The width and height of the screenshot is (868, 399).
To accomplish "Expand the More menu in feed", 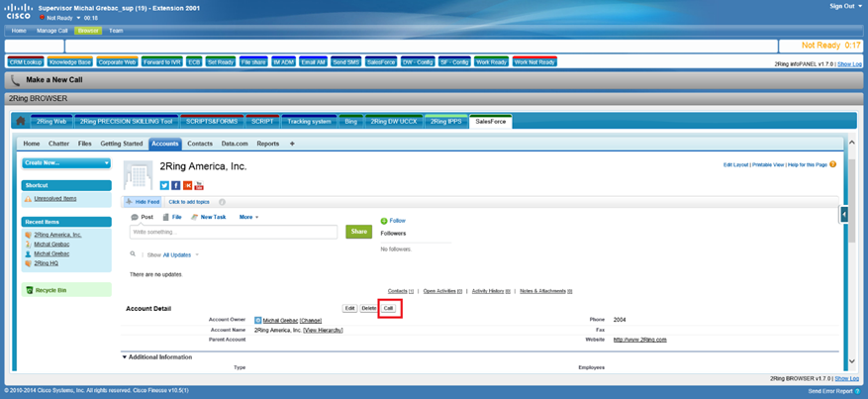I will (x=248, y=217).
